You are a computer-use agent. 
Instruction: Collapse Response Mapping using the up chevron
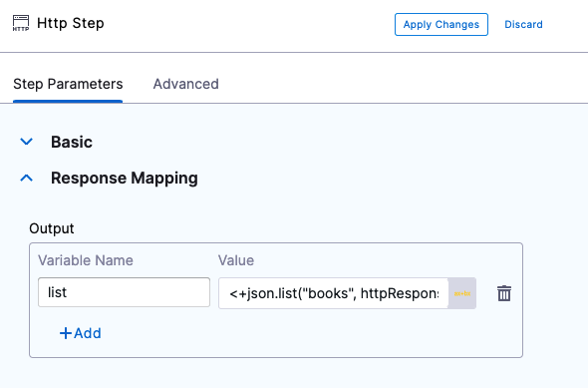pos(26,178)
